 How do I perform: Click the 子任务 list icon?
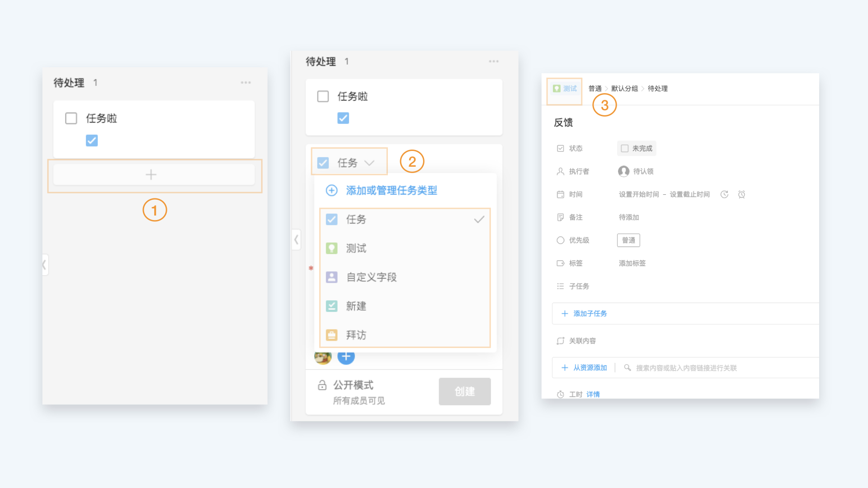[x=561, y=286]
